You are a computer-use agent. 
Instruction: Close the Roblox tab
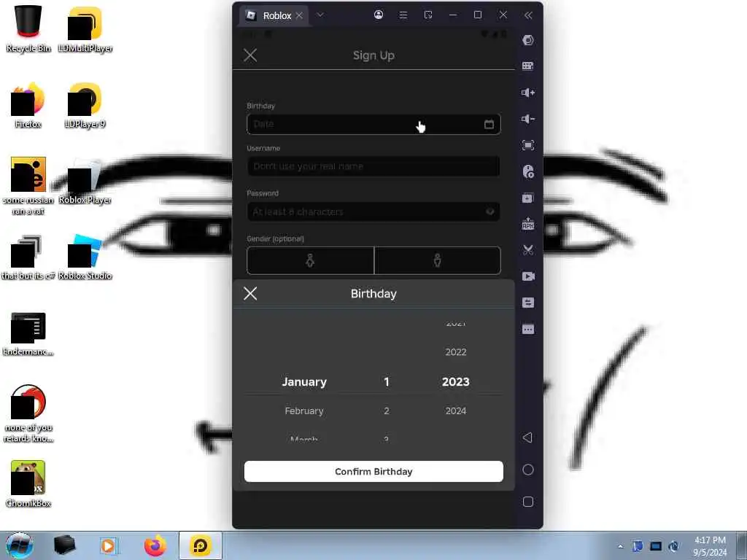299,16
